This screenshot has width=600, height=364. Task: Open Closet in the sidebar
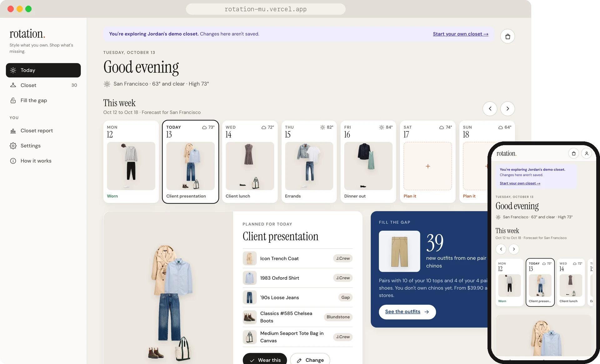(x=43, y=85)
